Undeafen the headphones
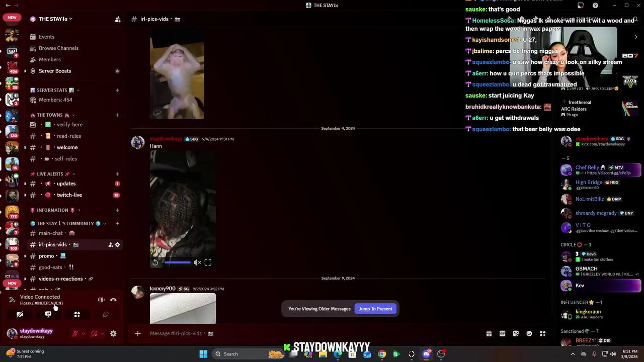The image size is (644, 362). [94, 334]
